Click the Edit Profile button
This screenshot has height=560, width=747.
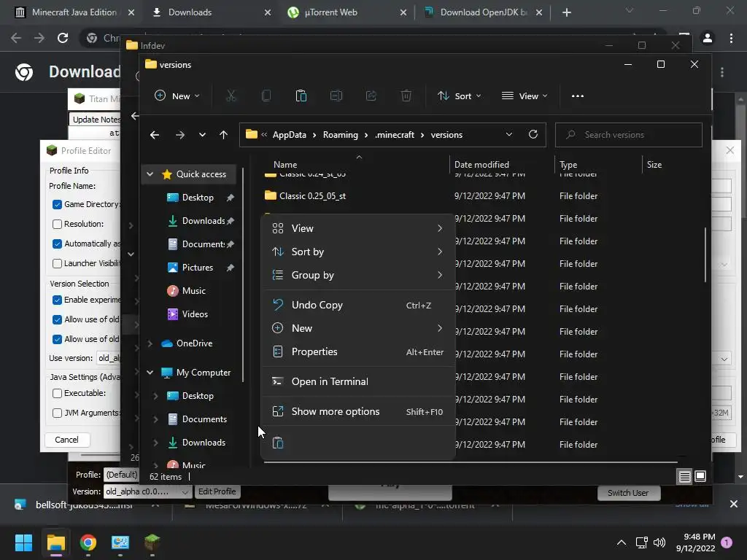click(217, 491)
